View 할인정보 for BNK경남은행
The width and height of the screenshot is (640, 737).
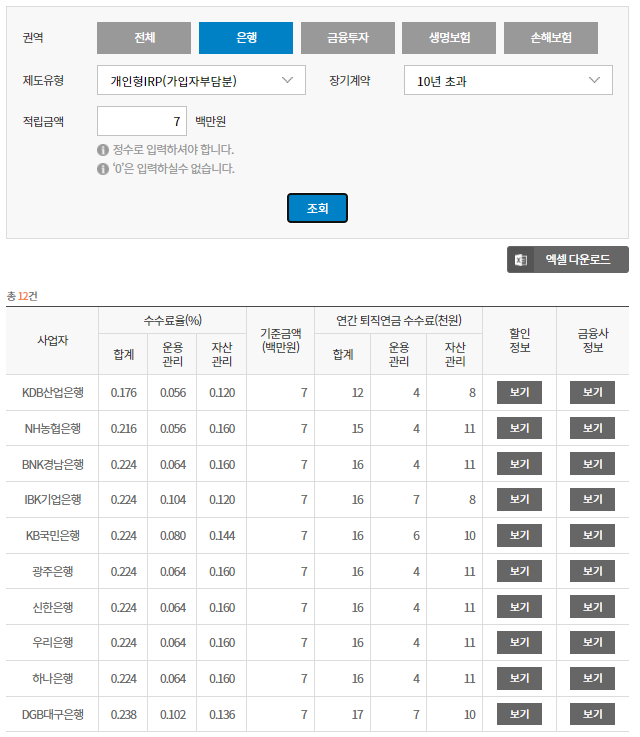(x=519, y=464)
